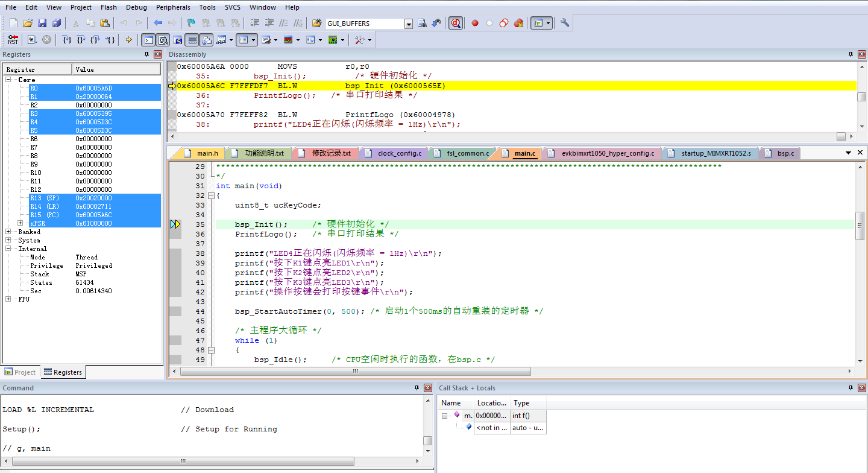Open Configuration with the wrench icon

click(565, 23)
